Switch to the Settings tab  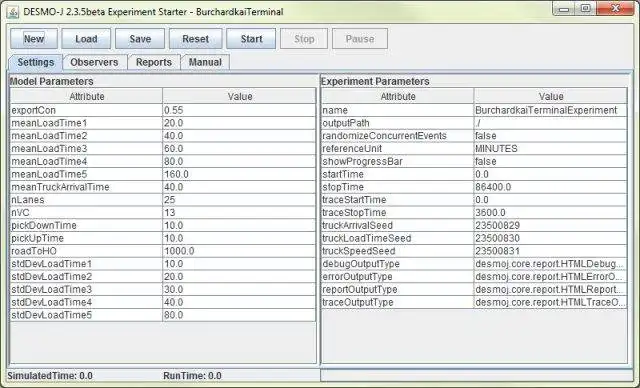[36, 62]
